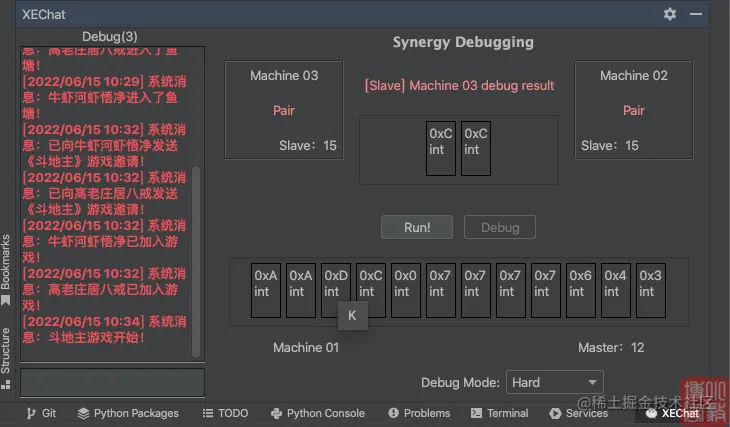Hide the XEChat tool window
Image resolution: width=730 pixels, height=427 pixels.
point(696,14)
